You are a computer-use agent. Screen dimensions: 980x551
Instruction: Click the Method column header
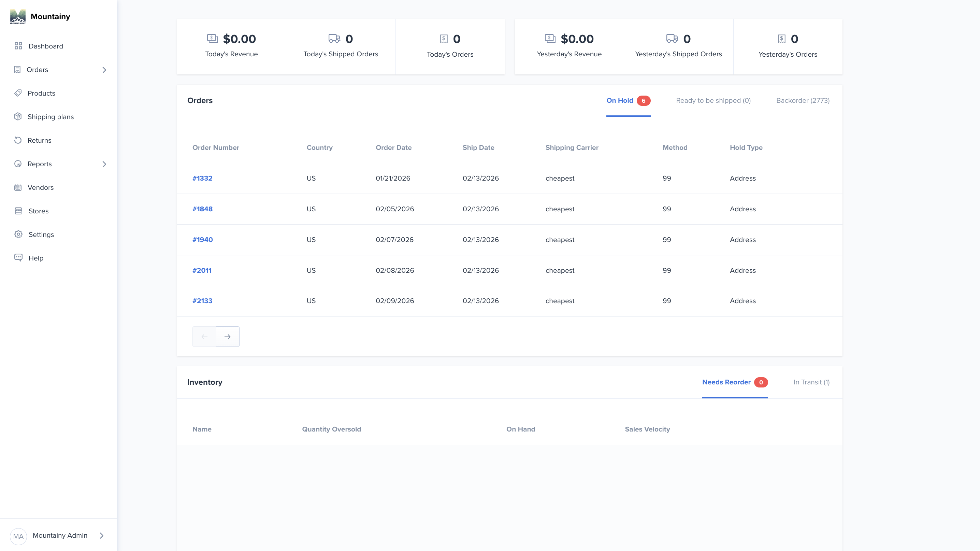[x=675, y=147]
